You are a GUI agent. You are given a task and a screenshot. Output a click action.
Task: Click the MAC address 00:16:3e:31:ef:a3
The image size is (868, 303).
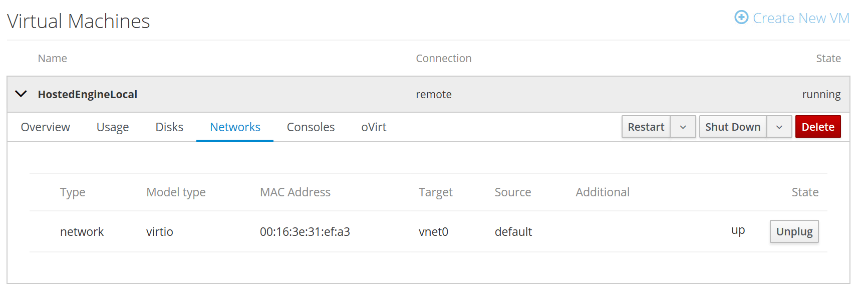tap(305, 232)
